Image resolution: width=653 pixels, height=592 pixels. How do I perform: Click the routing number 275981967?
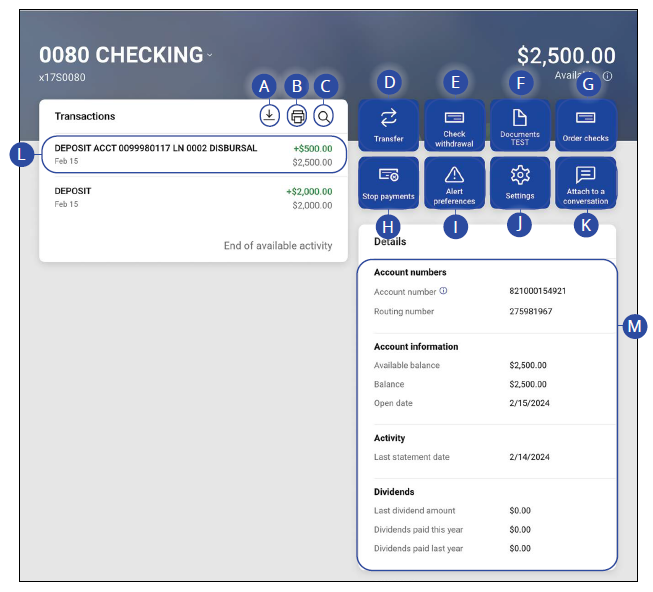(x=530, y=311)
